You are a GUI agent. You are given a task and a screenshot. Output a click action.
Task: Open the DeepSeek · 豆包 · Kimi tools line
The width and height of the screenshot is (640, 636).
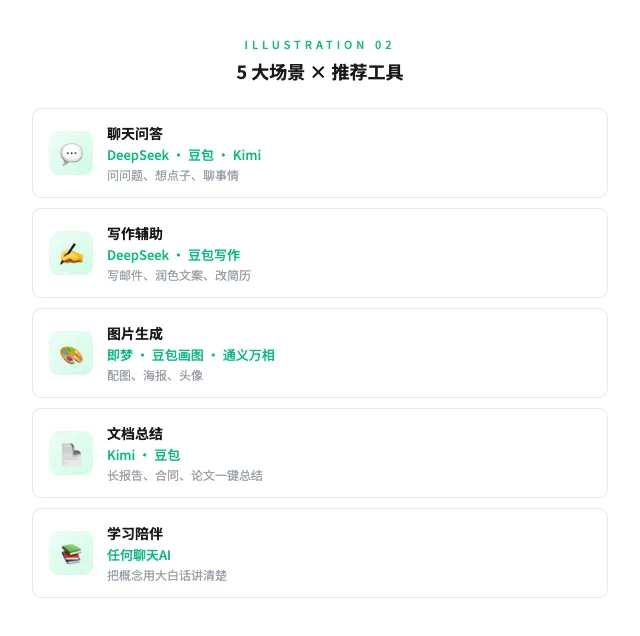(x=184, y=155)
